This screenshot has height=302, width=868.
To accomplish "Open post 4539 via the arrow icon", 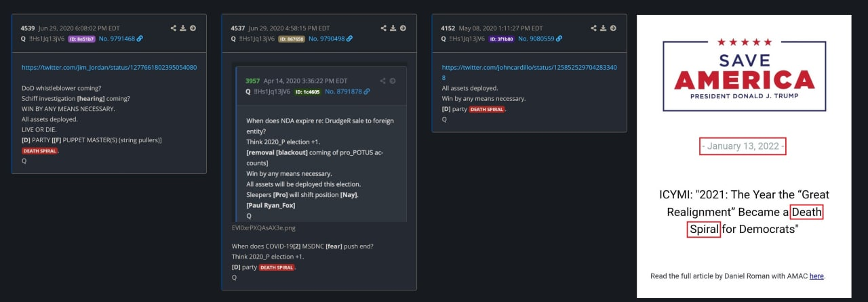I will click(x=193, y=28).
